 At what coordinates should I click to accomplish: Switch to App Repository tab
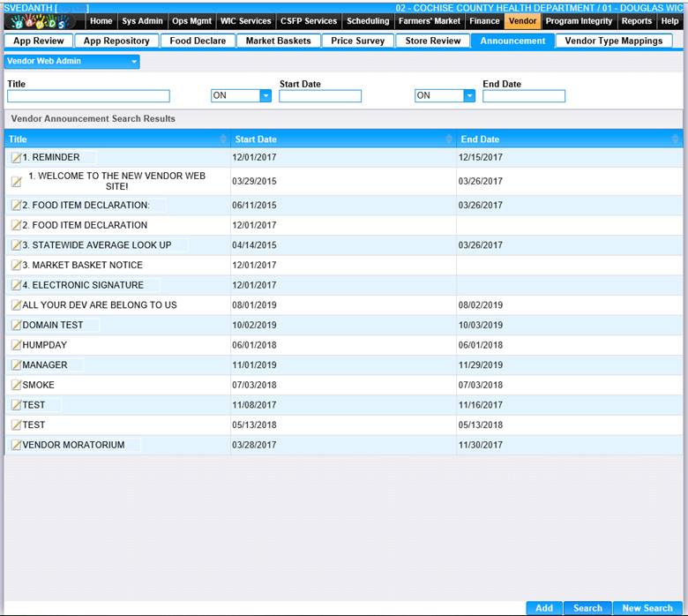click(x=116, y=41)
